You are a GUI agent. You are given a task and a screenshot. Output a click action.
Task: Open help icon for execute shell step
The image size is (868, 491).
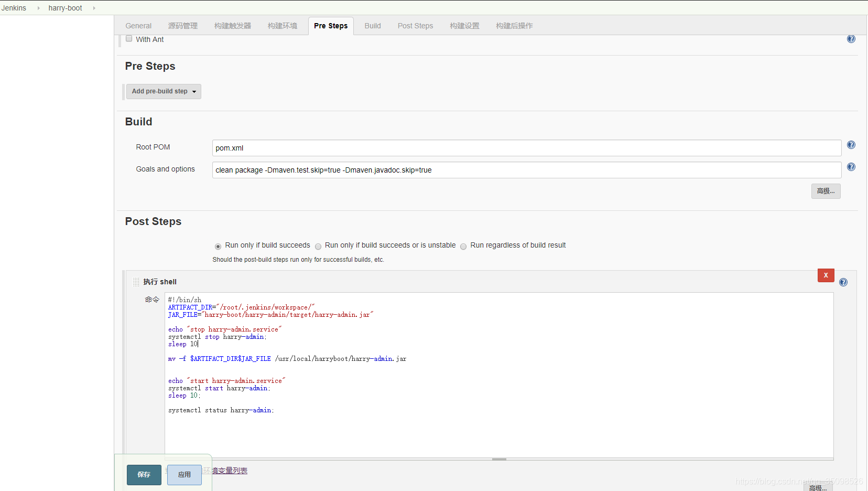[843, 282]
